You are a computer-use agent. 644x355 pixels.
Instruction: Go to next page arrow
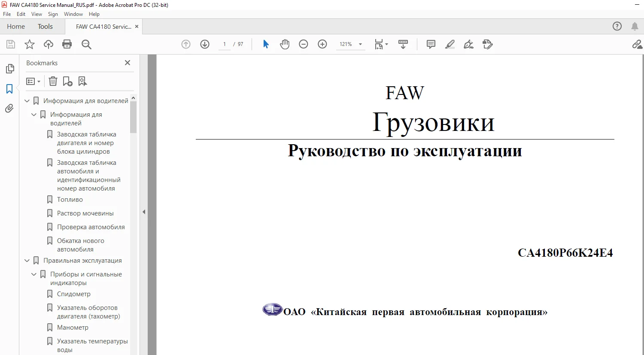click(x=205, y=44)
